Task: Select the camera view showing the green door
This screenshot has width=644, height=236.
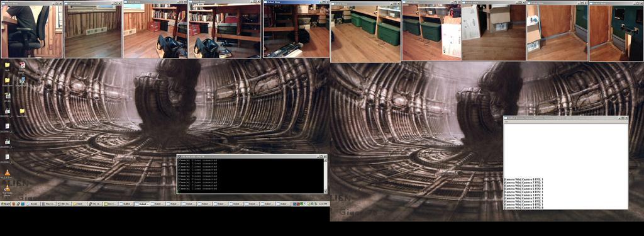Action: point(616,31)
